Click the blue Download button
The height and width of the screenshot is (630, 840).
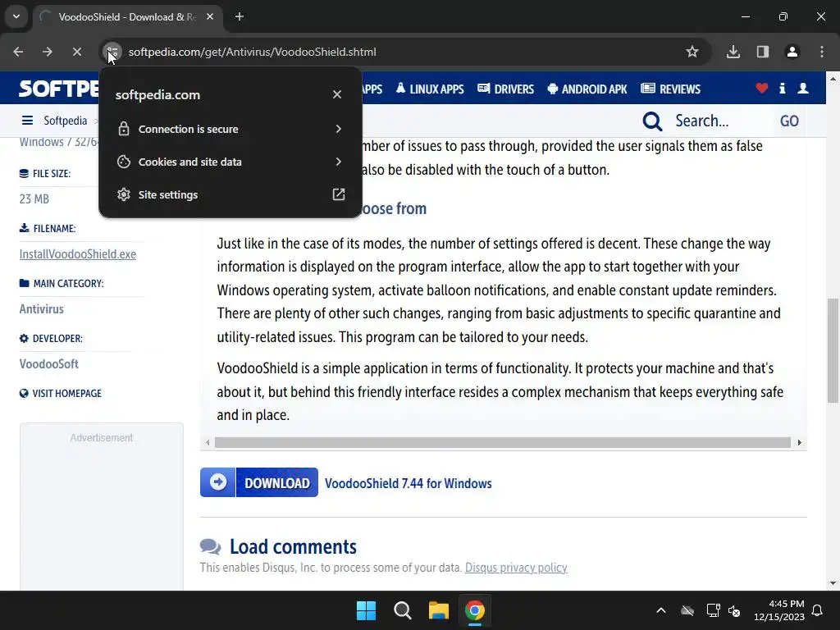coord(259,482)
